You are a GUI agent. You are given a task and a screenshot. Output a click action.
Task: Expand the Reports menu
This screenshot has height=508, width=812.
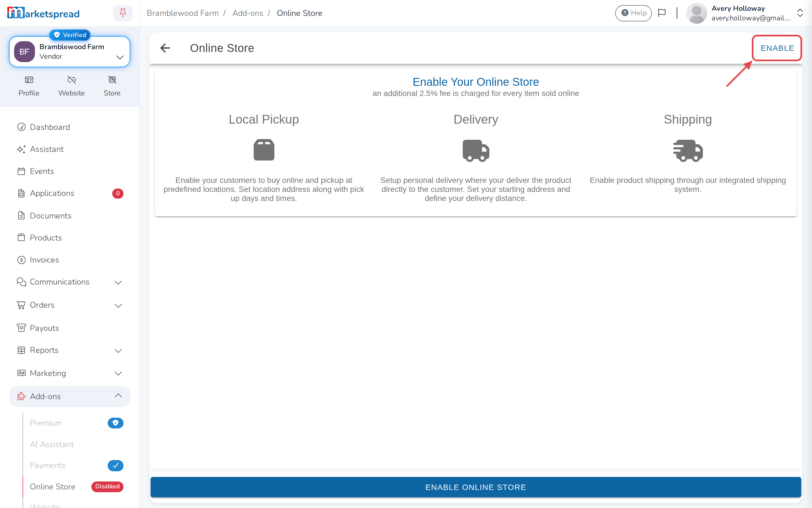pos(118,351)
